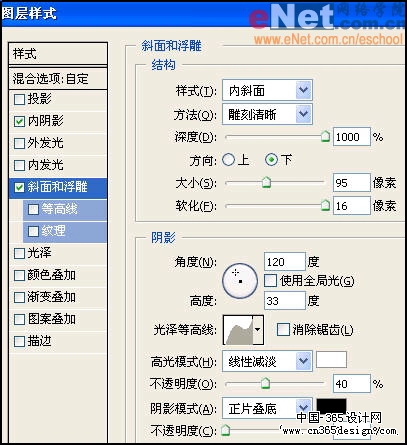Enable 消除锯齿 anti-aliased checkbox
This screenshot has height=445, width=407.
(x=283, y=330)
